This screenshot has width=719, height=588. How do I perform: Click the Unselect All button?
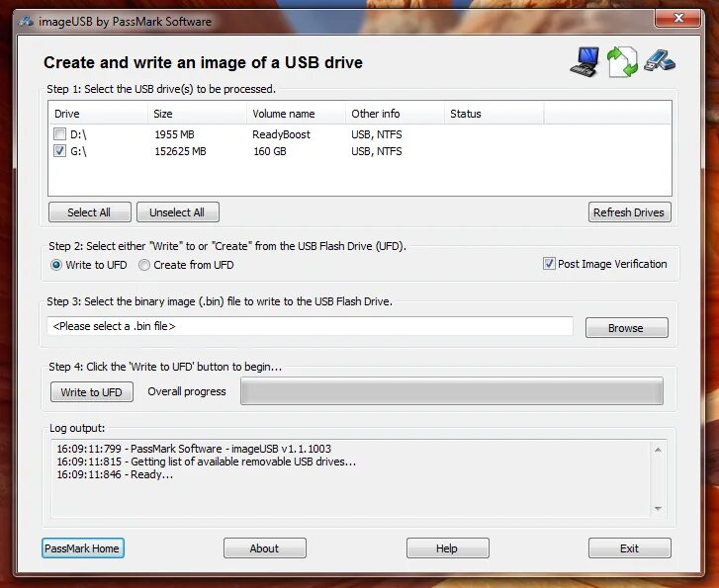coord(177,212)
